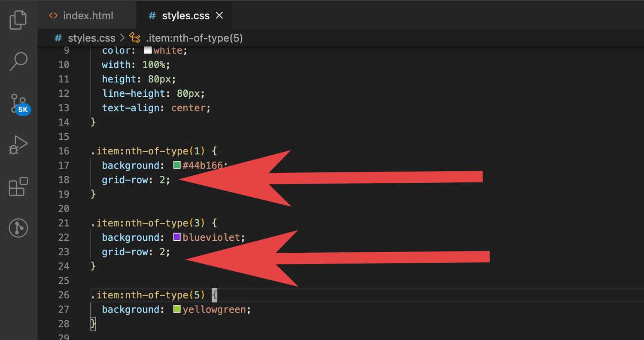
Task: Close the styles.css tab
Action: click(x=219, y=15)
